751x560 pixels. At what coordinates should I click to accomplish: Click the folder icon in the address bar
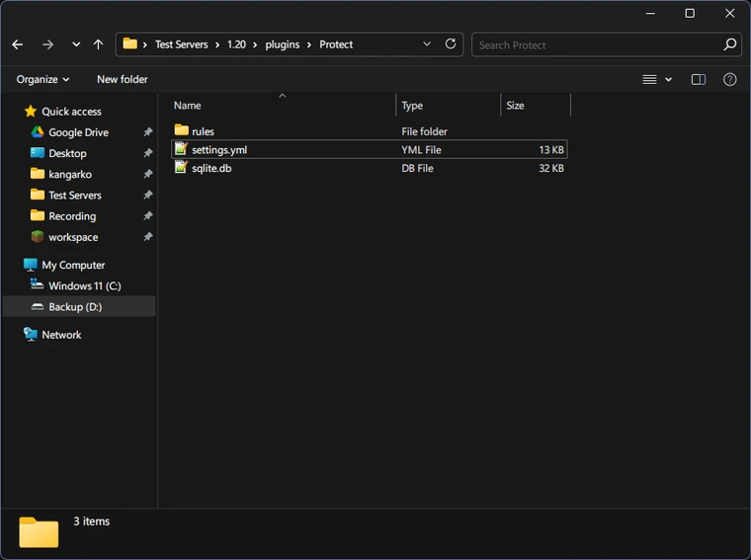pyautogui.click(x=129, y=44)
